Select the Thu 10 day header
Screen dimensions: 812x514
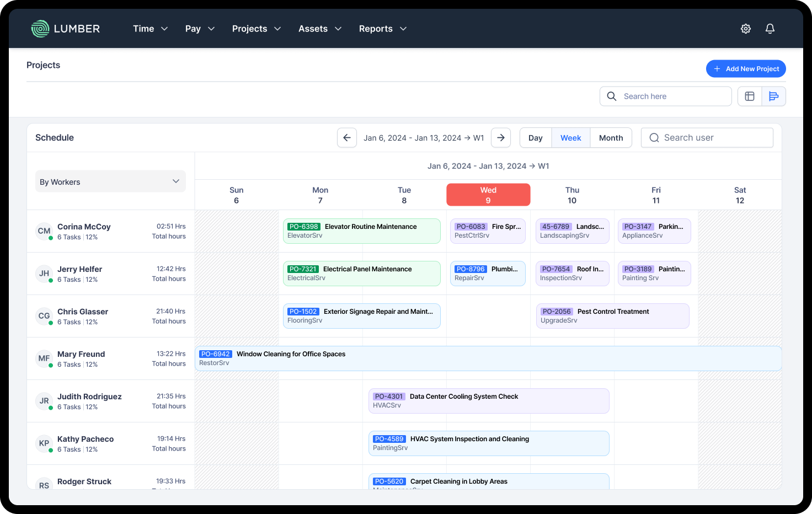[x=572, y=195]
